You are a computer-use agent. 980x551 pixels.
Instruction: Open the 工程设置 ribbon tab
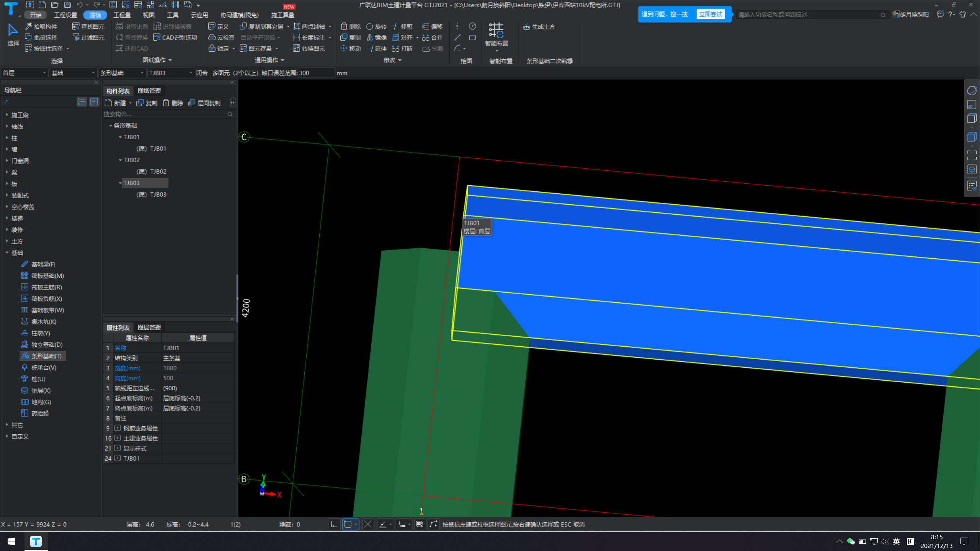65,15
